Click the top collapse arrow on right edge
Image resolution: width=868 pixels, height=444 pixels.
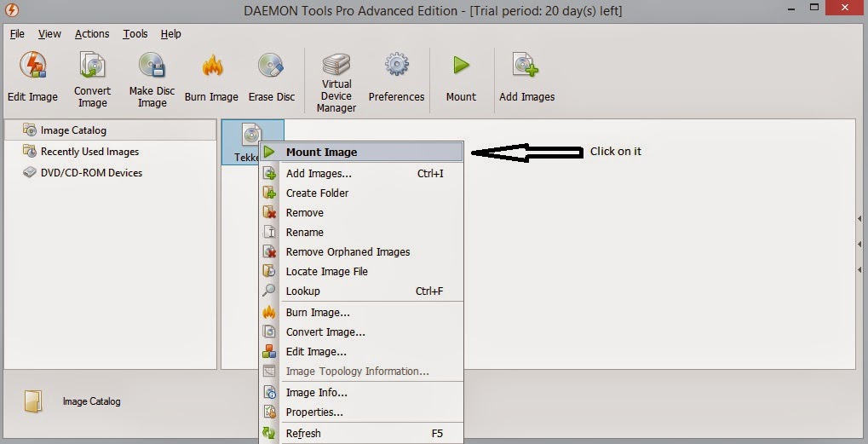click(x=859, y=219)
